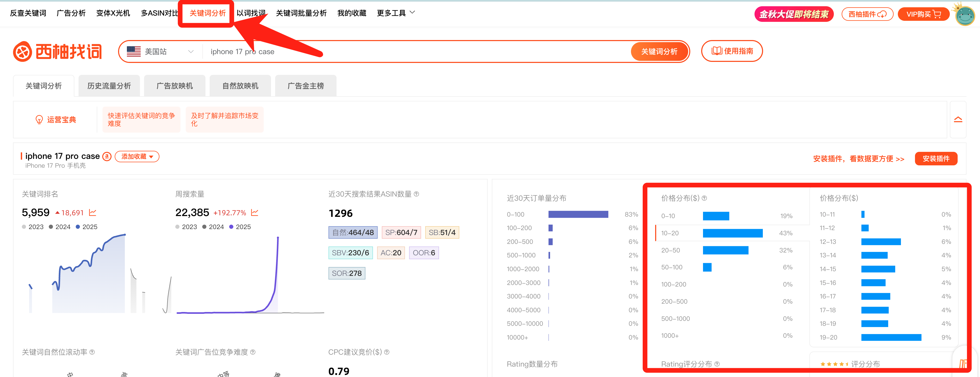Image resolution: width=980 pixels, height=377 pixels.
Task: Toggle the 2024 legend under 周搜索量
Action: click(x=213, y=227)
